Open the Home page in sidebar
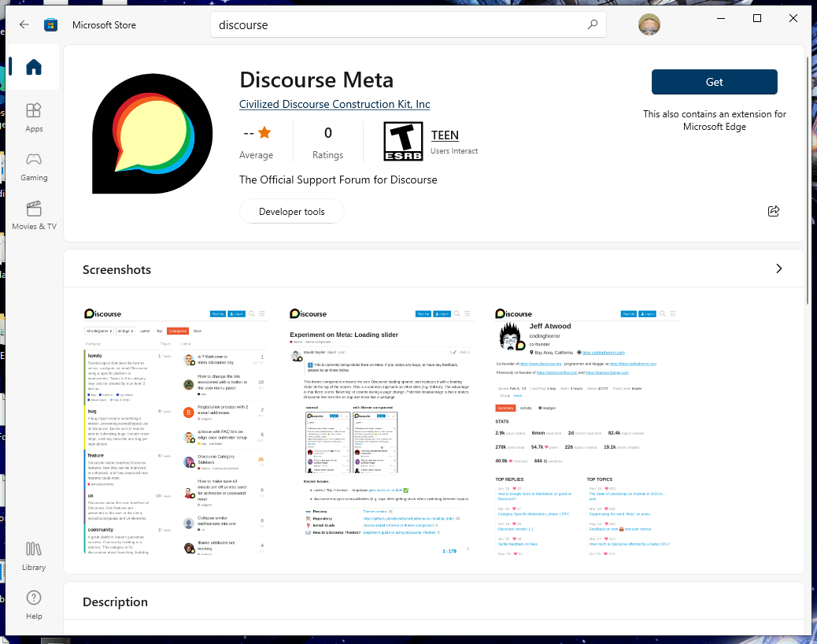 pos(34,68)
